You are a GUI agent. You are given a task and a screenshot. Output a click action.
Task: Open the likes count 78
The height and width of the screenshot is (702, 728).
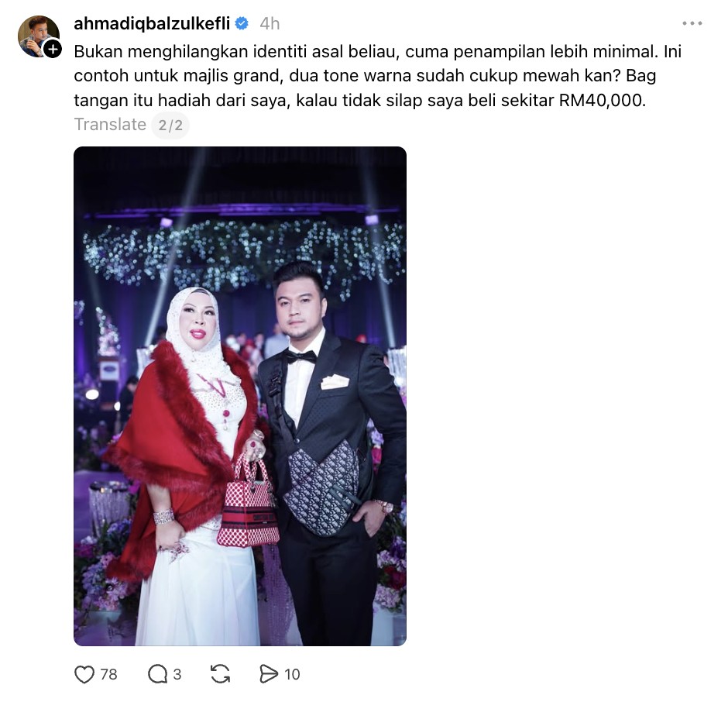(108, 674)
